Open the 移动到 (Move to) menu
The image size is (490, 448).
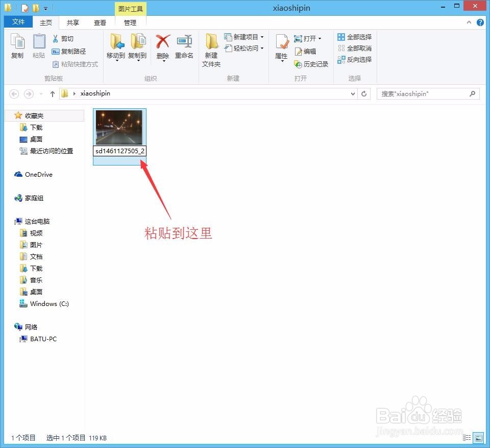[116, 47]
